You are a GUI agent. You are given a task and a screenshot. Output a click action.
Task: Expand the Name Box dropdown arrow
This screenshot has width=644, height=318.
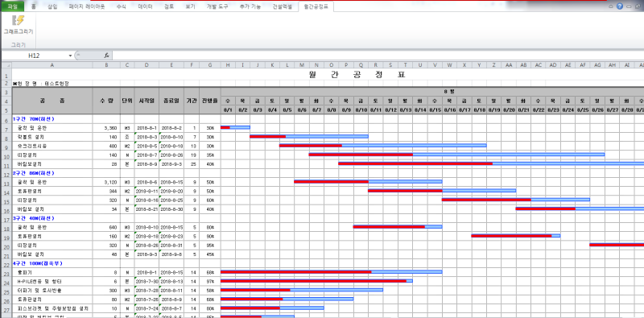coord(70,56)
